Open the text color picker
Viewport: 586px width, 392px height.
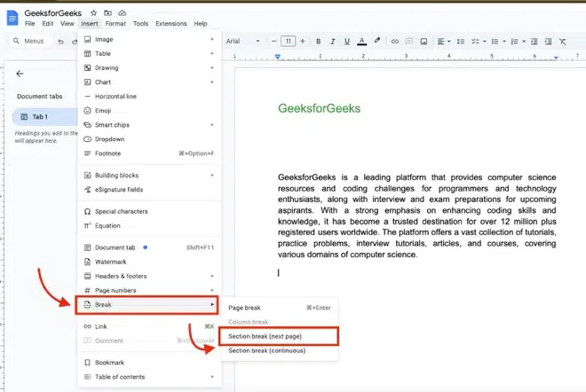coord(361,42)
